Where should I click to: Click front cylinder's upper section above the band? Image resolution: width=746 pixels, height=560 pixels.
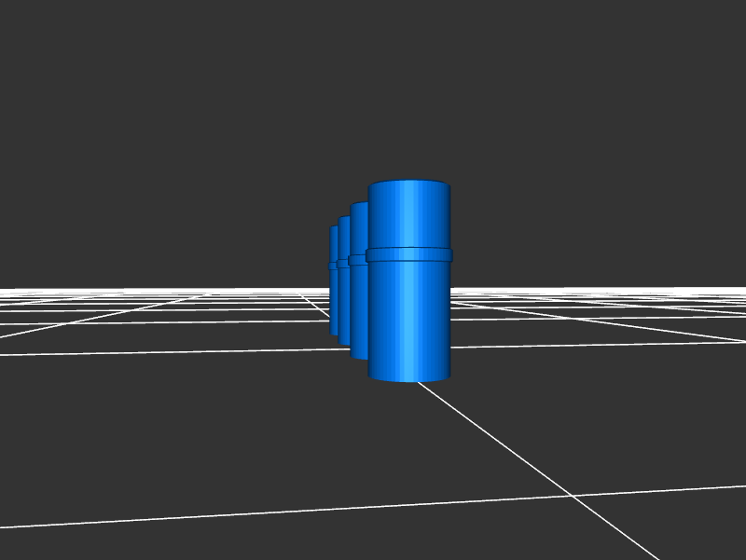(408, 216)
